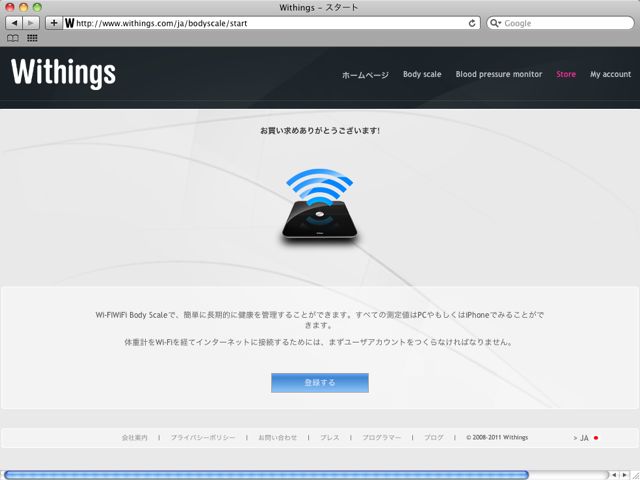Click the WiFi body scale image

pyautogui.click(x=320, y=205)
